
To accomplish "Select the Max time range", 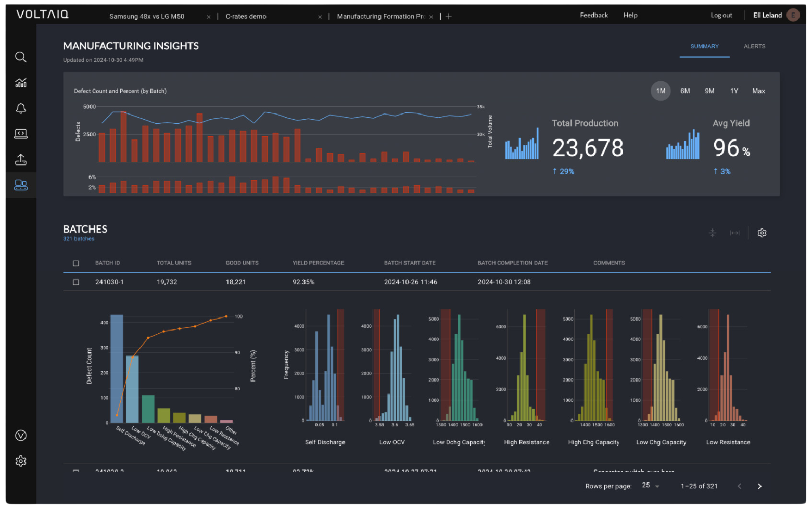I will pyautogui.click(x=758, y=91).
